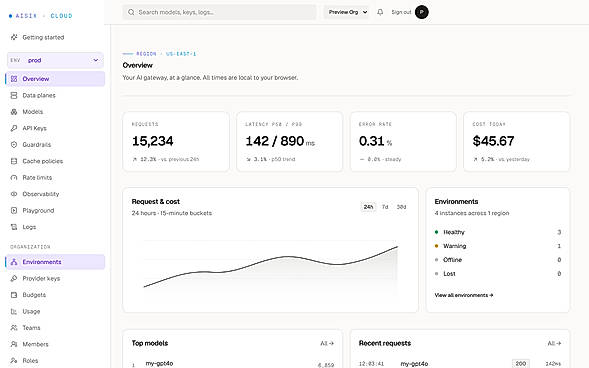Click the Rate limits gauge icon
Viewport: 589px width, 368px height.
14,178
